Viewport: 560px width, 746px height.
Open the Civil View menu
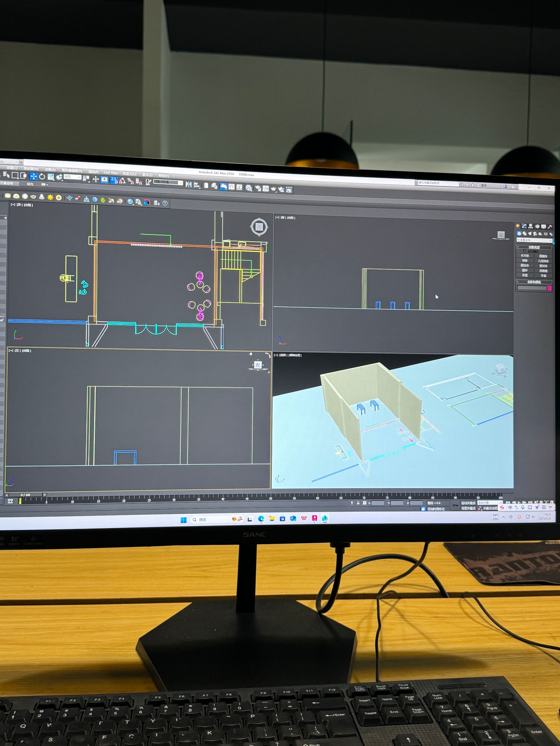pos(111,173)
